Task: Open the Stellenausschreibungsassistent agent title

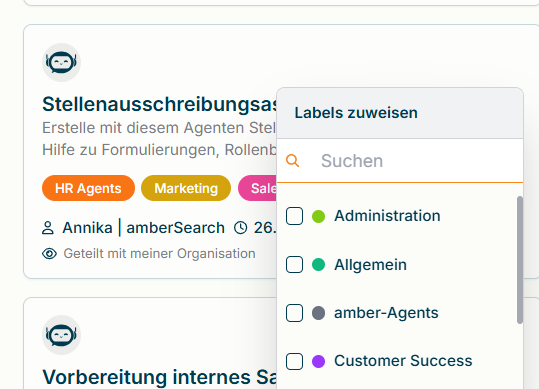Action: 160,104
